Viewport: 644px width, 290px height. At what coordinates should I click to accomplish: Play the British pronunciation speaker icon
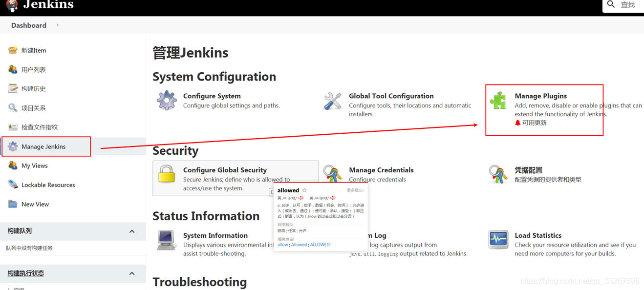[301, 198]
